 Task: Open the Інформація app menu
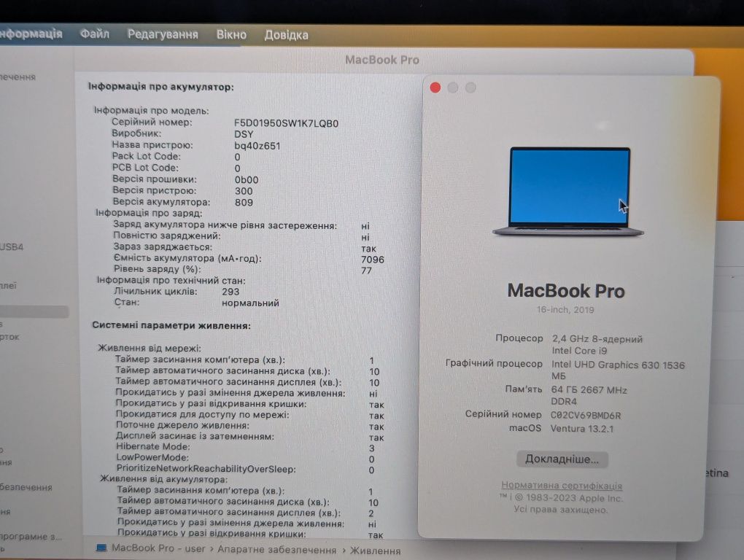(31, 34)
